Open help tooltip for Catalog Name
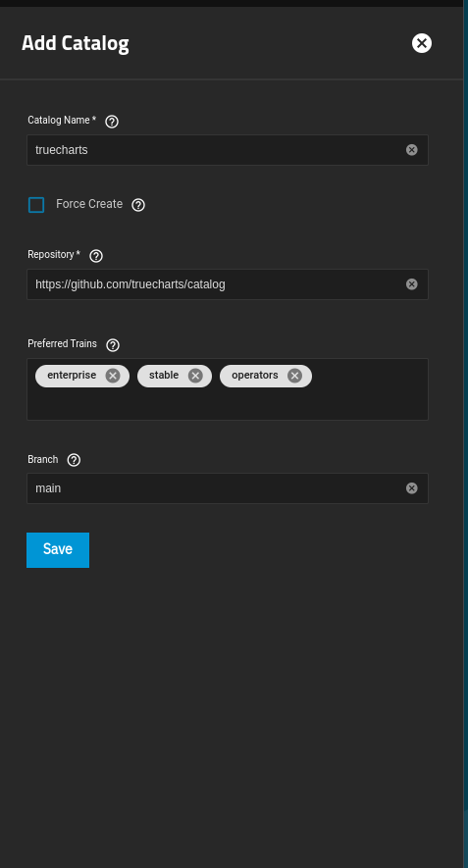This screenshot has height=868, width=468. pos(112,122)
